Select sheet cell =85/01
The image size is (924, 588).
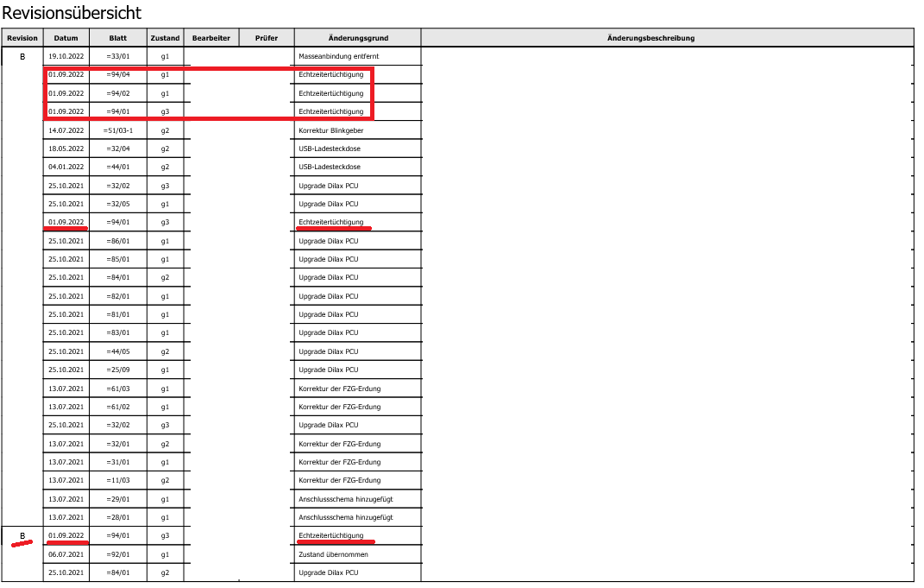118,260
